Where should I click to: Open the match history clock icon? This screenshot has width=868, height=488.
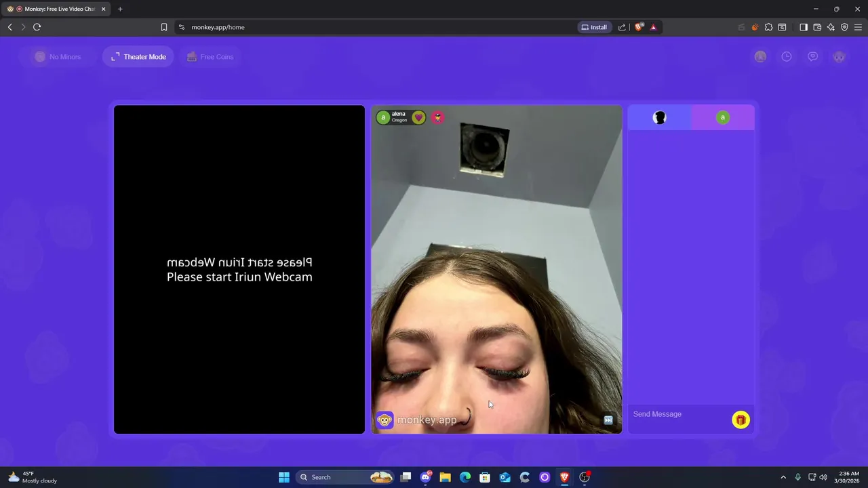787,57
